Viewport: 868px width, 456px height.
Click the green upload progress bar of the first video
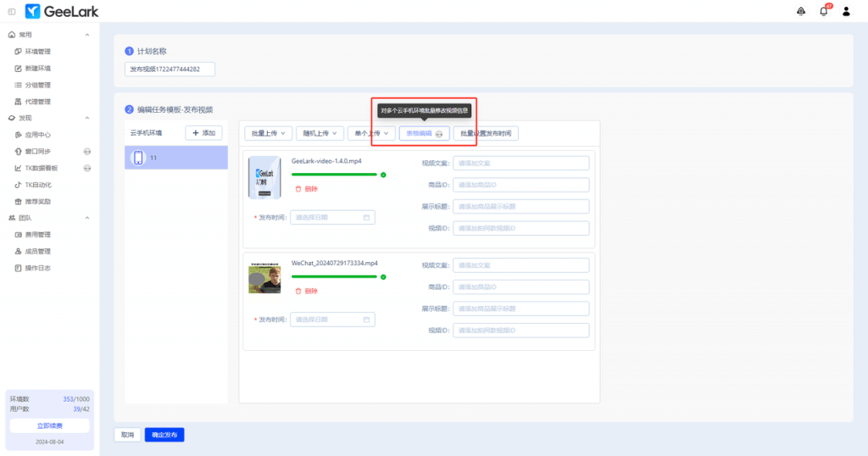click(334, 175)
